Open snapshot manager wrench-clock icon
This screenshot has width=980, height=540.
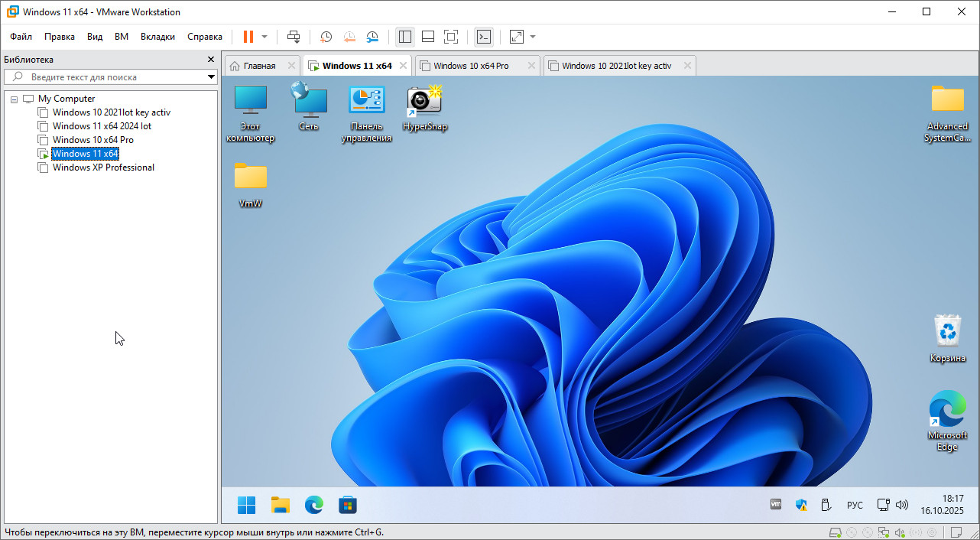(x=372, y=37)
